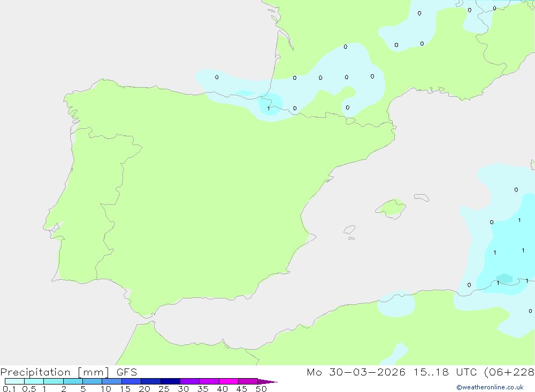The image size is (535, 392).
Task: Click the 'Mo 30-03-2026' date text
Action: click(x=356, y=372)
